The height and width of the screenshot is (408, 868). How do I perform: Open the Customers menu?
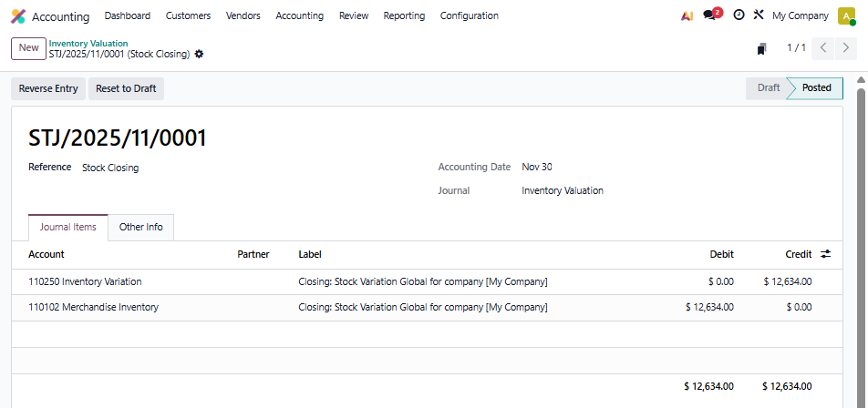[188, 15]
